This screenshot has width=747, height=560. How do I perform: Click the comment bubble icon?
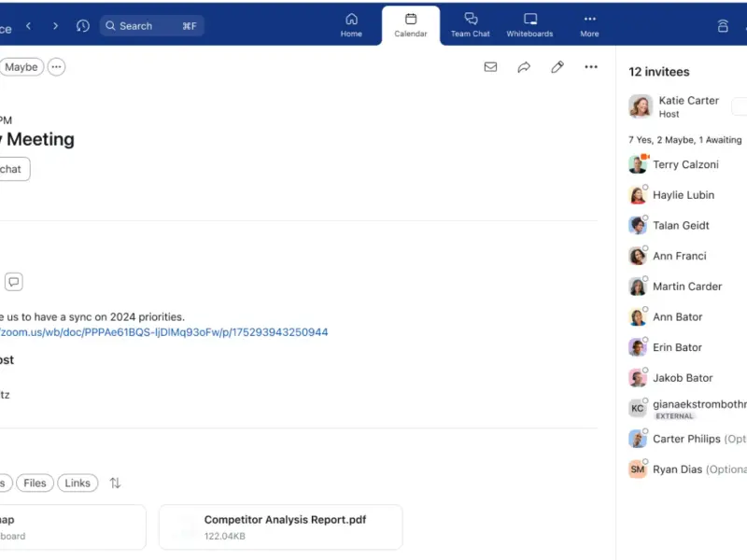click(x=14, y=282)
